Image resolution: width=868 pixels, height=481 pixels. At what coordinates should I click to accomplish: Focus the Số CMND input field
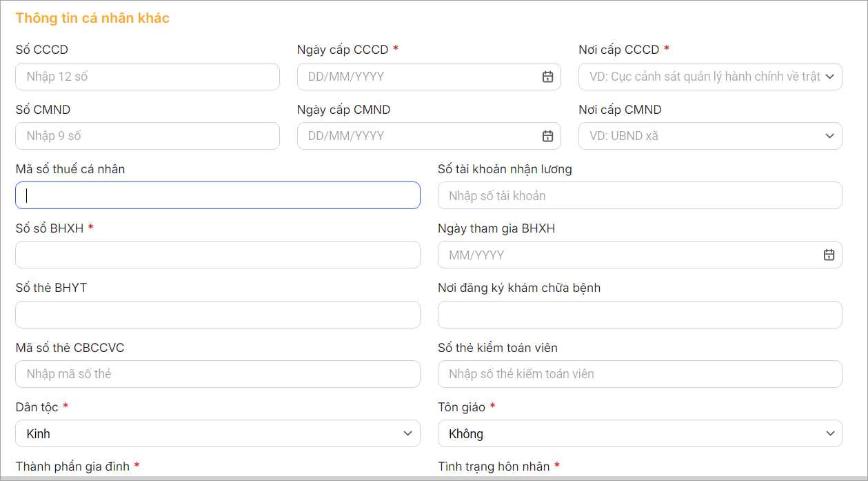[x=147, y=136]
